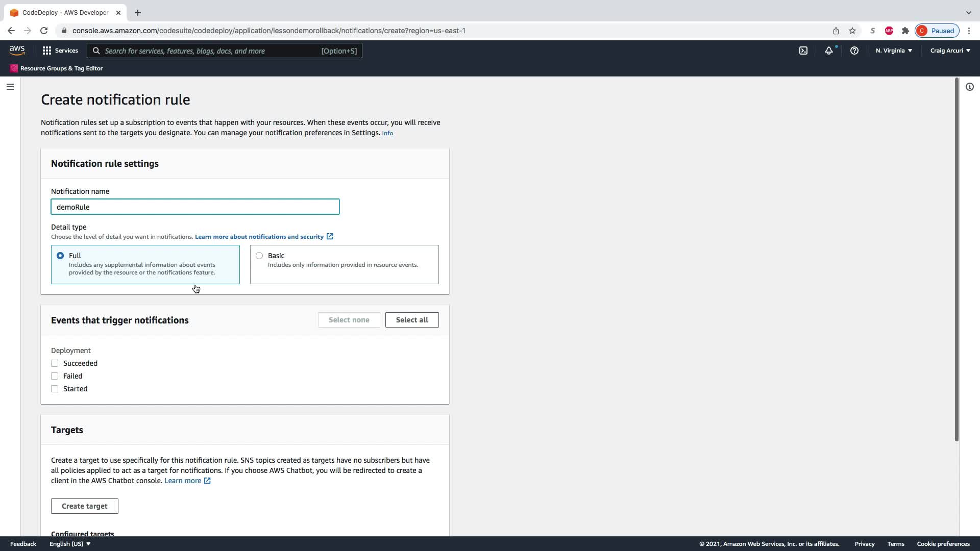Image resolution: width=980 pixels, height=551 pixels.
Task: Click the Create target button
Action: tap(85, 506)
